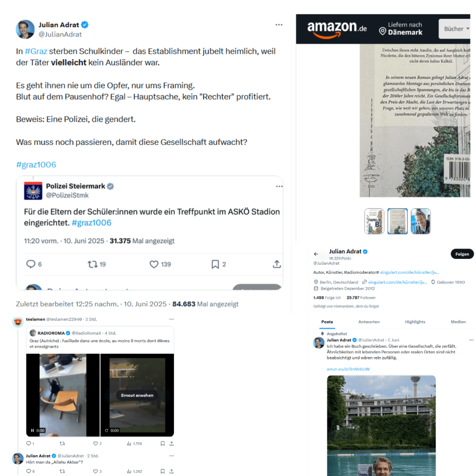Click Erneut ansehen on the right video
The image size is (476, 476).
tap(137, 395)
